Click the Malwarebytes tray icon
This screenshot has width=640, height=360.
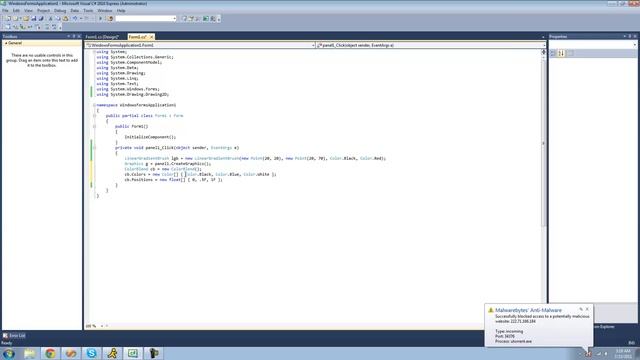pyautogui.click(x=588, y=353)
